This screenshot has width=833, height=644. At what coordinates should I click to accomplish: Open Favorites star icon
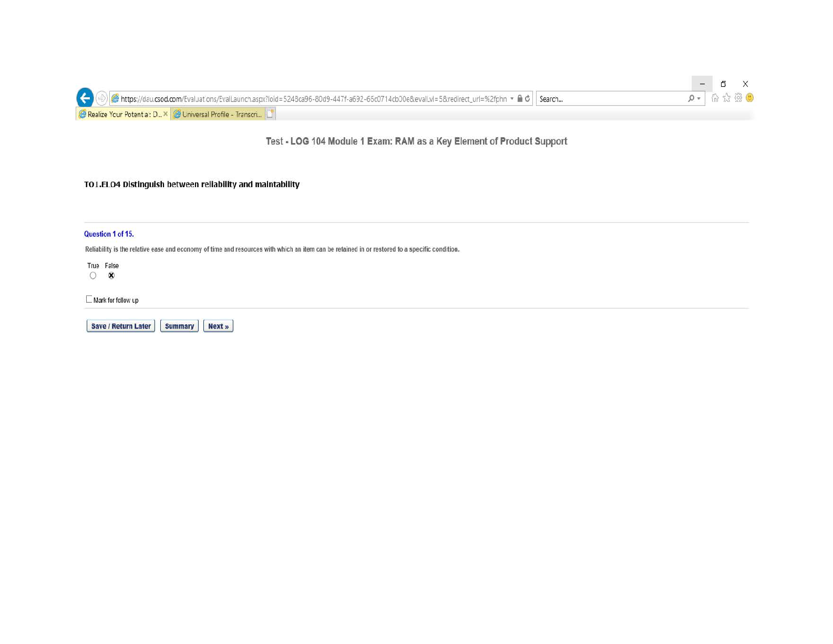tap(726, 98)
